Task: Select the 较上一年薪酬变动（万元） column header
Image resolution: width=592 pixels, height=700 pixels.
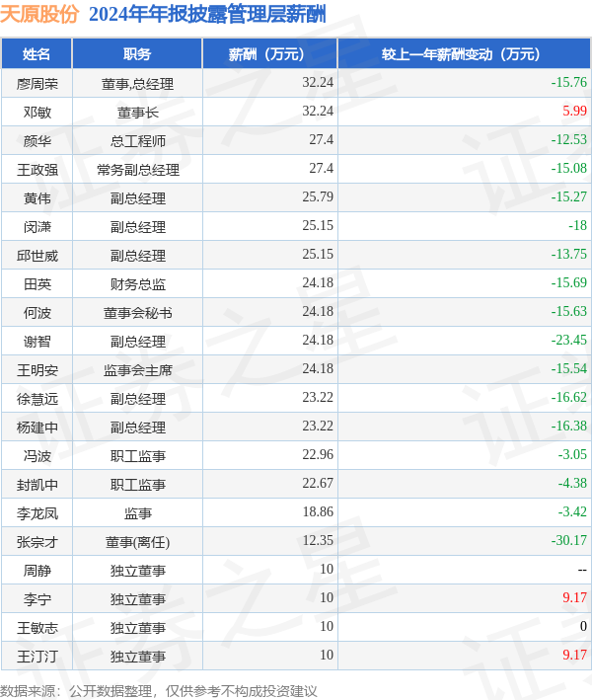Action: tap(464, 54)
